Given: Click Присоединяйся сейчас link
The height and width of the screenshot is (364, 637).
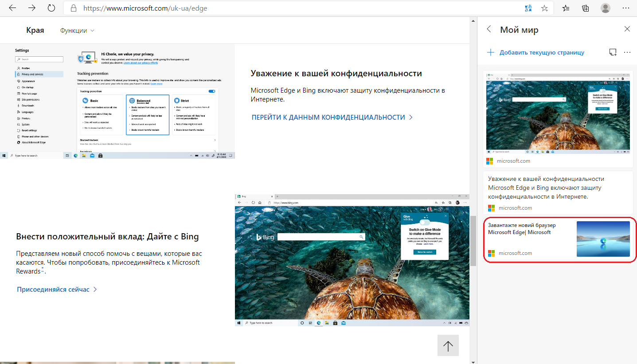Looking at the screenshot, I should (x=57, y=289).
